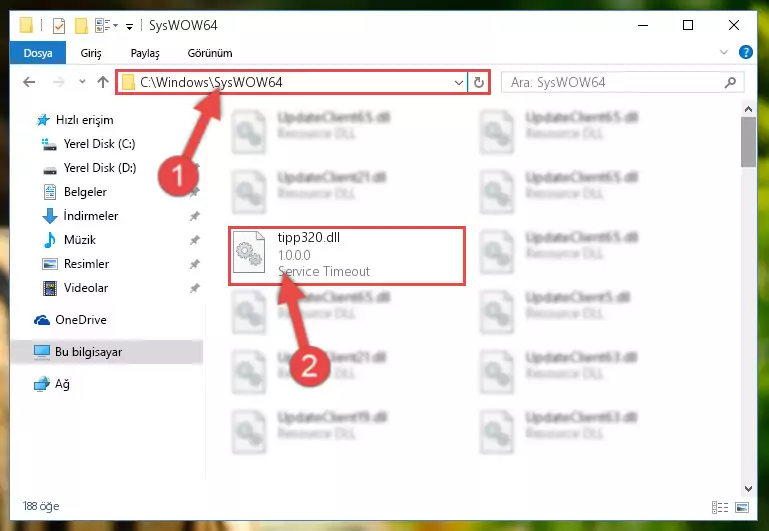Click the pin icon next to Müzik

(x=195, y=240)
